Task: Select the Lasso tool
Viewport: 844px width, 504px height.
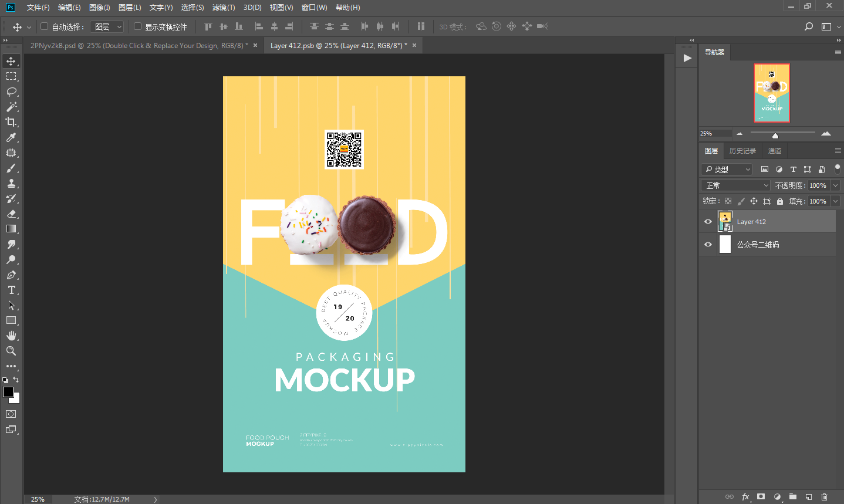Action: pyautogui.click(x=11, y=92)
